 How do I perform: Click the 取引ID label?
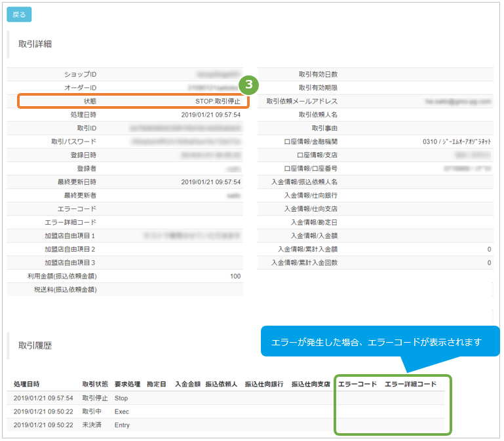(x=87, y=128)
